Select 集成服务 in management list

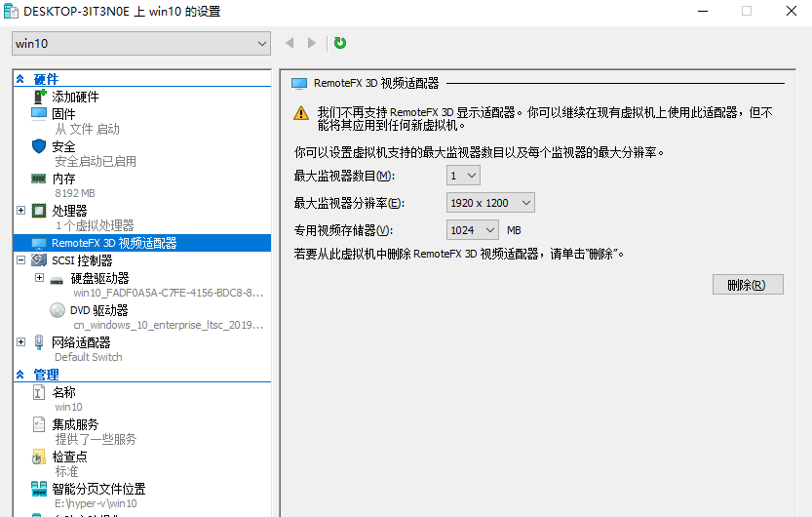tap(75, 424)
